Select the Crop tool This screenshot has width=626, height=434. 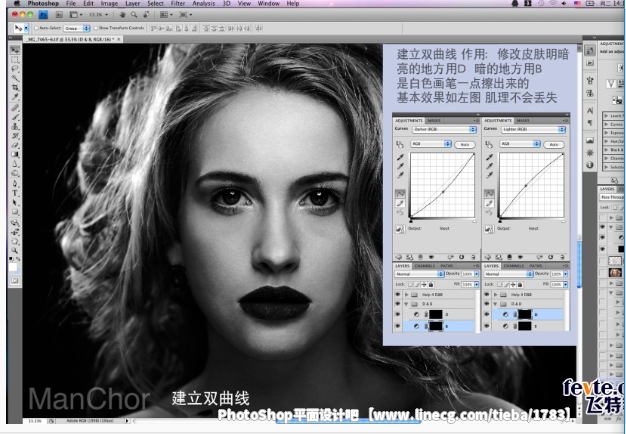15,87
